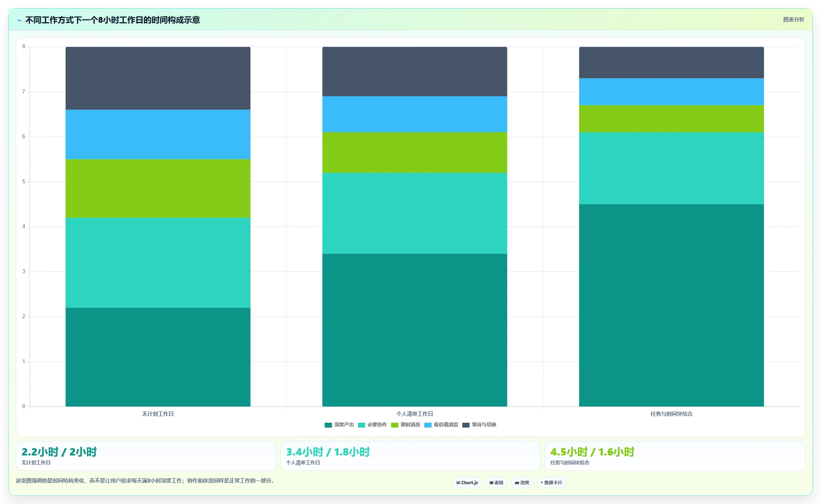Click the 任务与时间块结合 x-axis label
Image resolution: width=821 pixels, height=504 pixels.
click(x=671, y=414)
